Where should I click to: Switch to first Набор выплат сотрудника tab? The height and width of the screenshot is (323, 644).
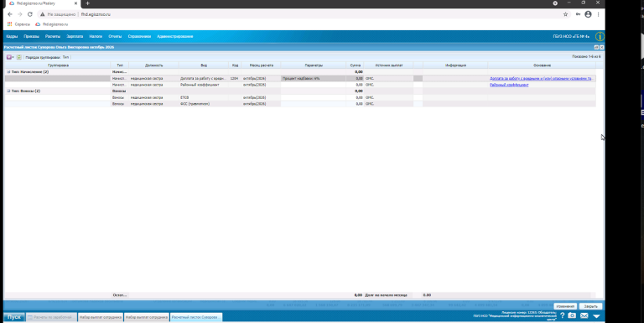101,317
